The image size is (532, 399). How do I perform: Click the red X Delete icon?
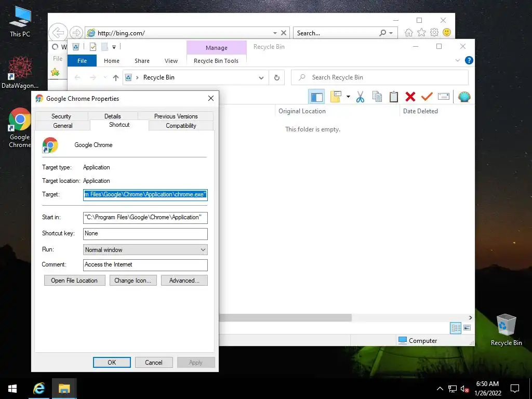coord(410,97)
